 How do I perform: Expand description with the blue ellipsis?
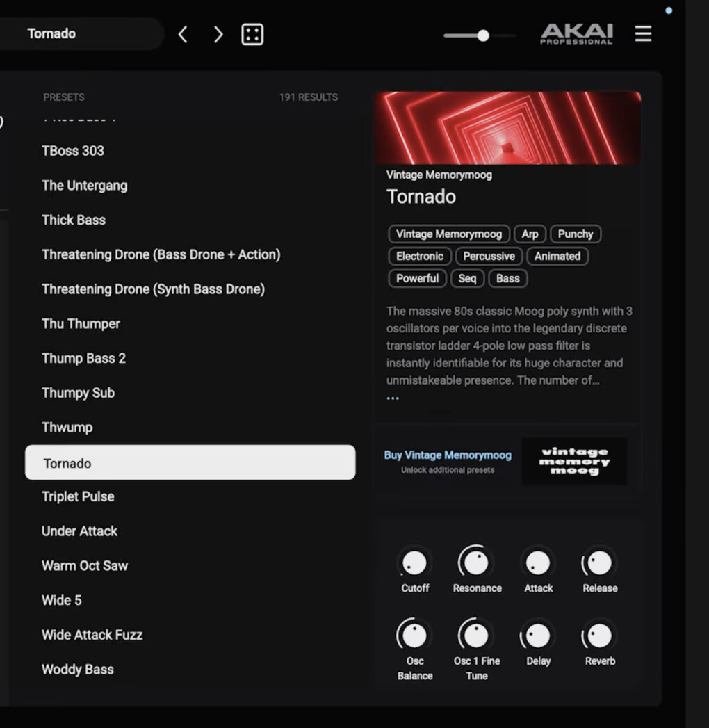(393, 398)
